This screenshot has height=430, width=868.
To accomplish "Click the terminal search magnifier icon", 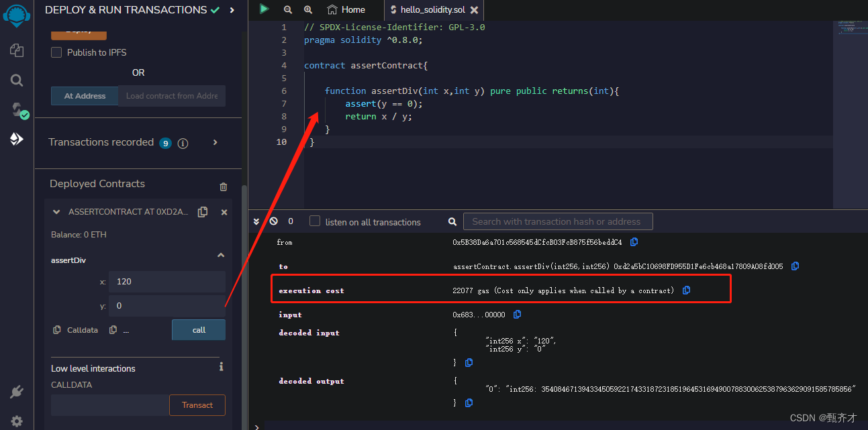I will click(454, 221).
